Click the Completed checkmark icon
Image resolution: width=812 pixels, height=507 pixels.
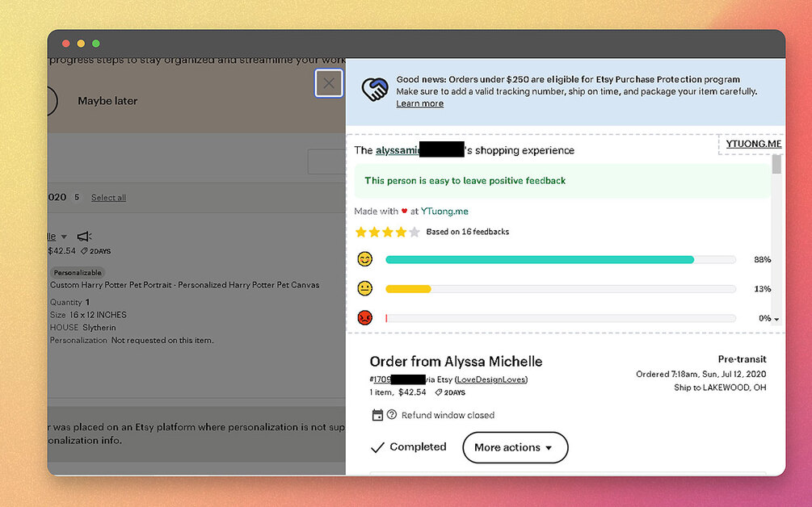pos(377,447)
